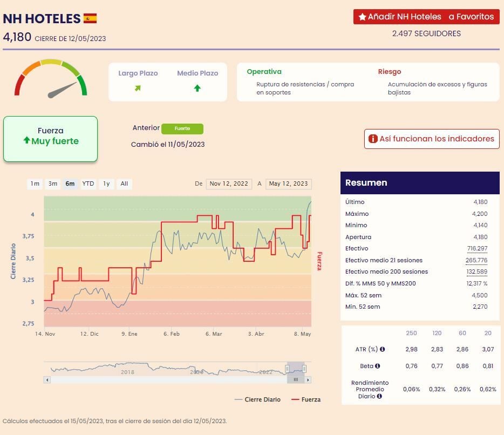Click the Rendimiento Promedio Diario info icon
The height and width of the screenshot is (435, 504).
[x=379, y=396]
